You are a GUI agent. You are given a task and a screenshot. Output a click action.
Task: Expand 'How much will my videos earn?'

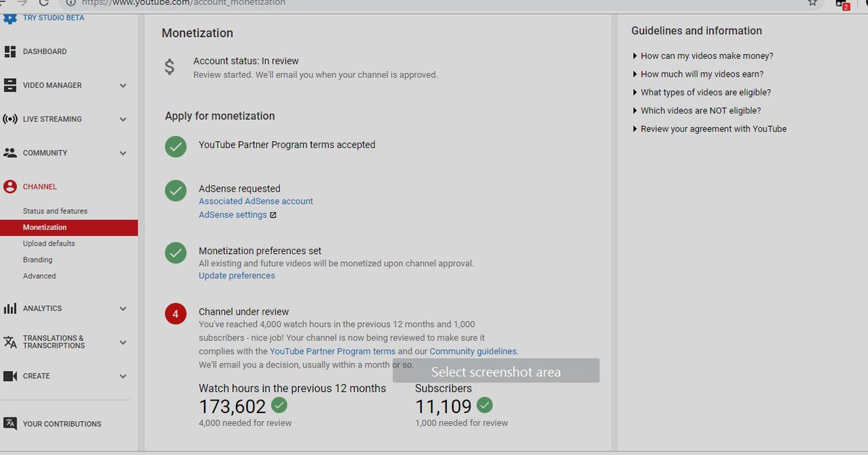point(698,74)
